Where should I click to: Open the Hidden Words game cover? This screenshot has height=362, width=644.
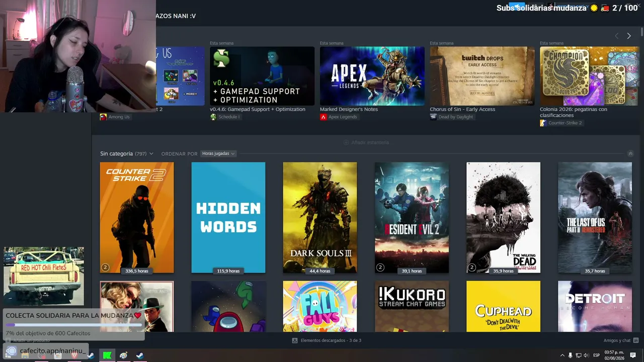(x=228, y=217)
